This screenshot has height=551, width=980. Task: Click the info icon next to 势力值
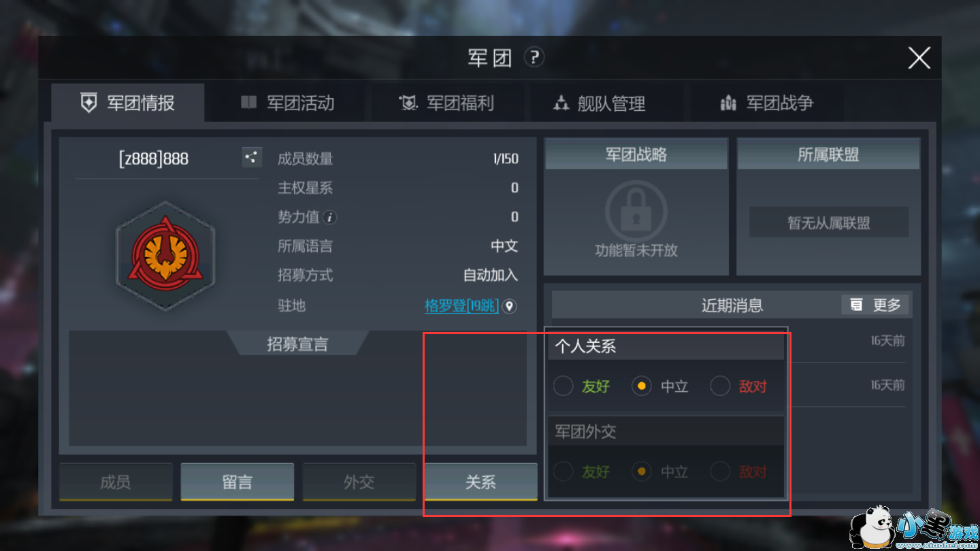coord(330,218)
